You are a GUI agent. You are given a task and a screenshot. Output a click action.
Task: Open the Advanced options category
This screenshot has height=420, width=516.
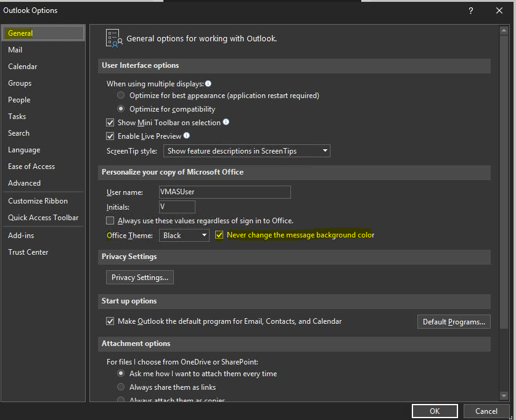tap(43, 183)
